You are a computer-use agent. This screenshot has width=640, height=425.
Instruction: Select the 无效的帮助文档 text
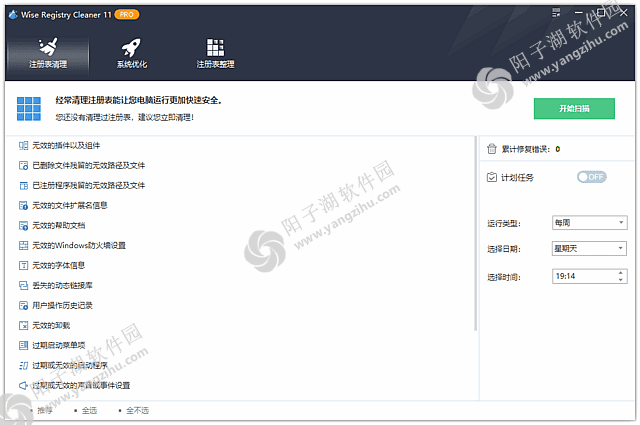point(59,226)
